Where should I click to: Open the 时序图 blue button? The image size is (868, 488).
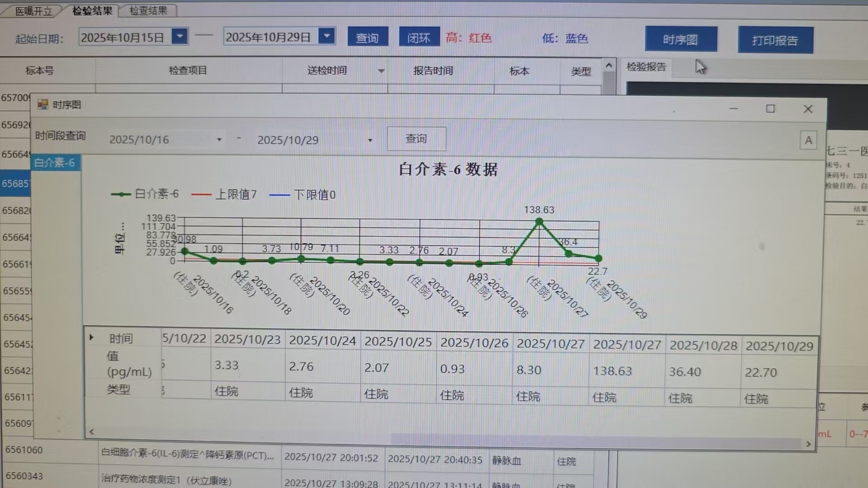tap(680, 40)
